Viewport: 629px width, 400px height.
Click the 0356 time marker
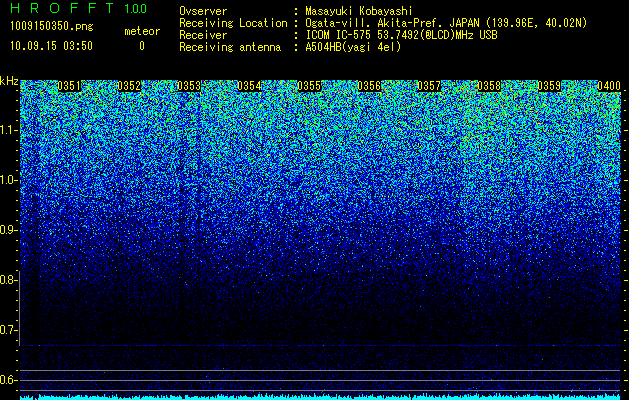click(x=369, y=86)
